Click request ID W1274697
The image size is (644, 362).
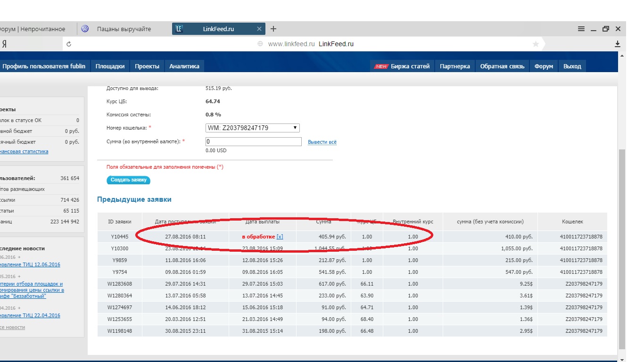(120, 307)
